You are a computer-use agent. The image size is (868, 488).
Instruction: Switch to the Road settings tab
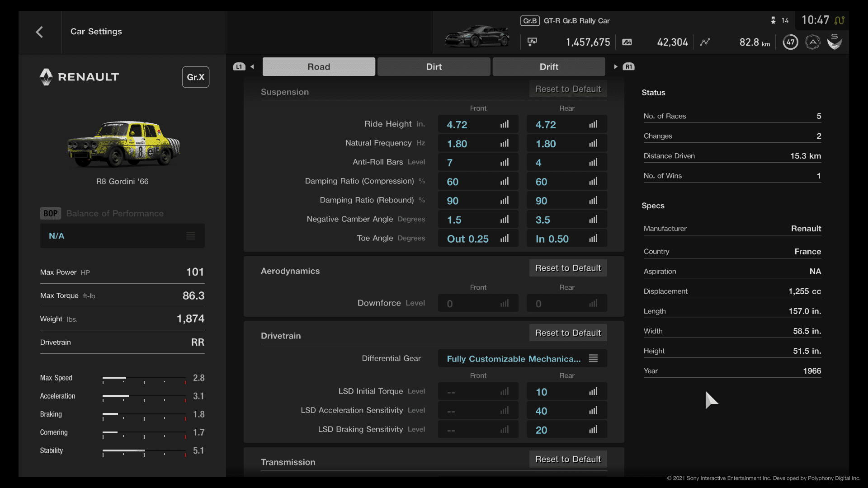coord(319,66)
